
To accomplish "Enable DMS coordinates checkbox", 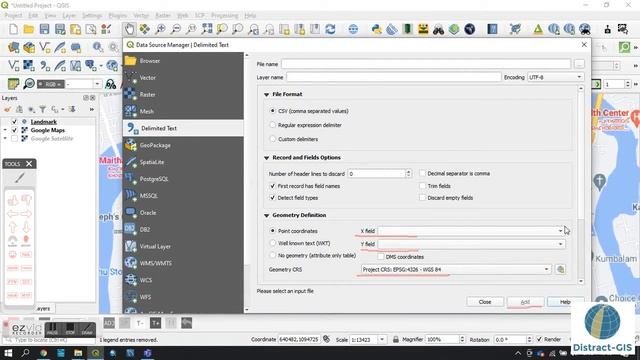I will coord(381,257).
